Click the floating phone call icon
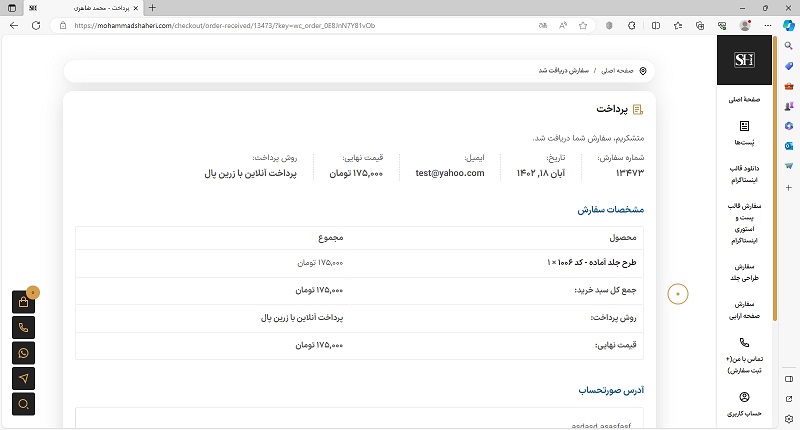The height and width of the screenshot is (430, 800). (x=24, y=327)
